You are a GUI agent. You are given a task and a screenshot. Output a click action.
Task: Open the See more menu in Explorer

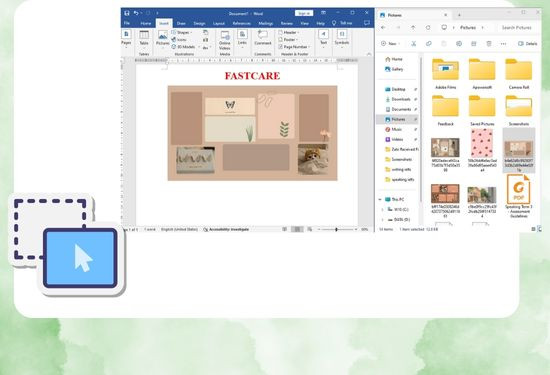503,43
